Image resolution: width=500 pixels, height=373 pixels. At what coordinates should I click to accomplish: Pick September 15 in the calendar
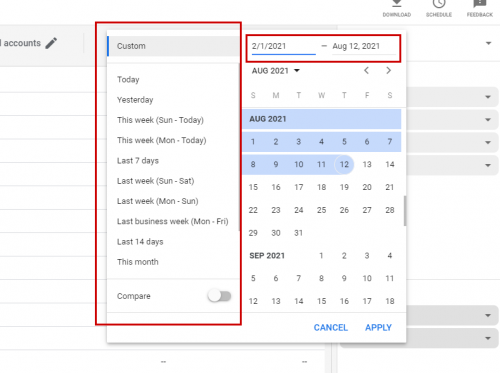pyautogui.click(x=321, y=301)
